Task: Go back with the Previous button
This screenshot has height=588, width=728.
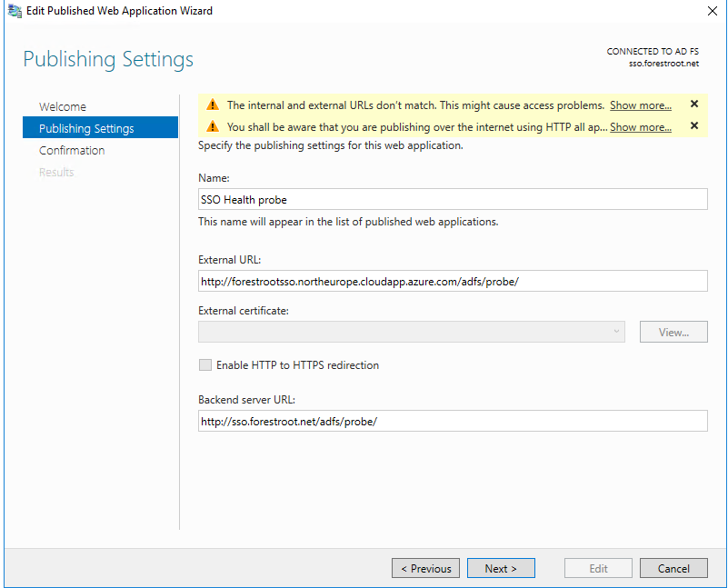Action: tap(425, 568)
